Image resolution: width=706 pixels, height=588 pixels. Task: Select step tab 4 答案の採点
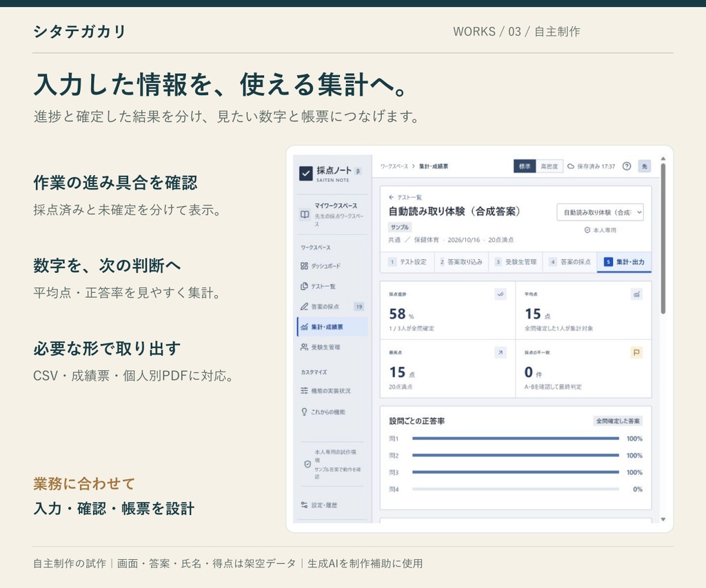570,262
